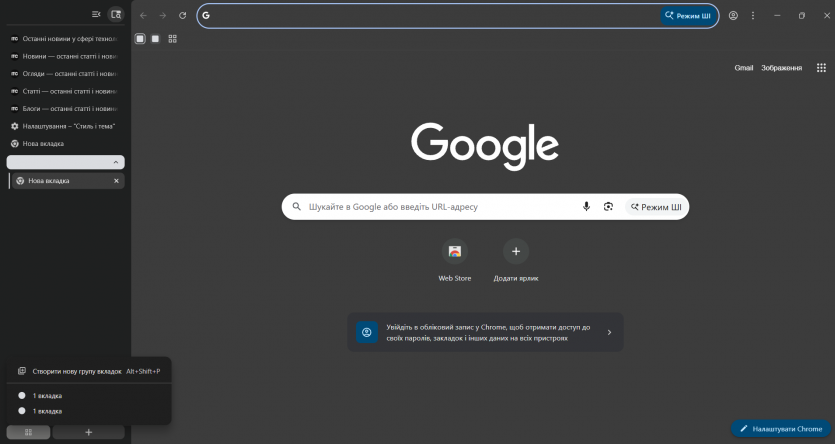Screen dimensions: 835x444
Task: Click the Google logo
Action: click(485, 146)
